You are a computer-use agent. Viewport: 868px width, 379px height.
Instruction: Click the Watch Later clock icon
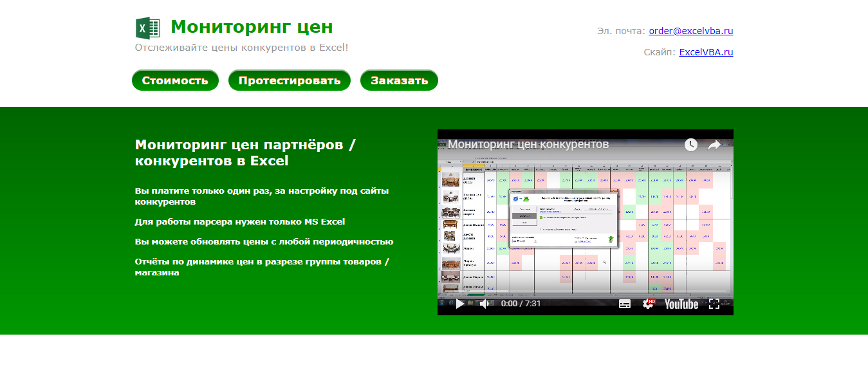tap(691, 145)
